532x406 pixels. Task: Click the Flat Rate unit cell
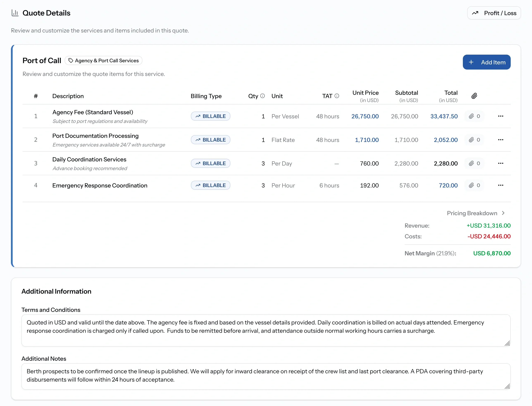click(x=283, y=140)
